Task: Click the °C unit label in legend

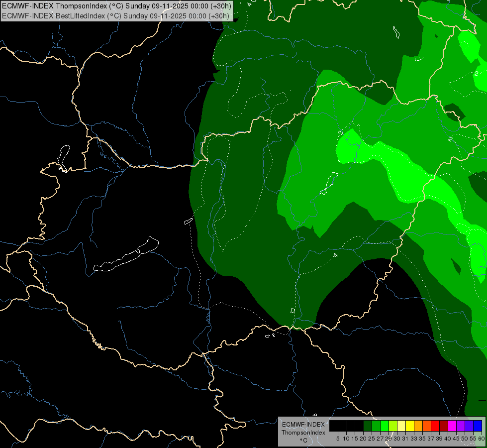Action: point(304,441)
